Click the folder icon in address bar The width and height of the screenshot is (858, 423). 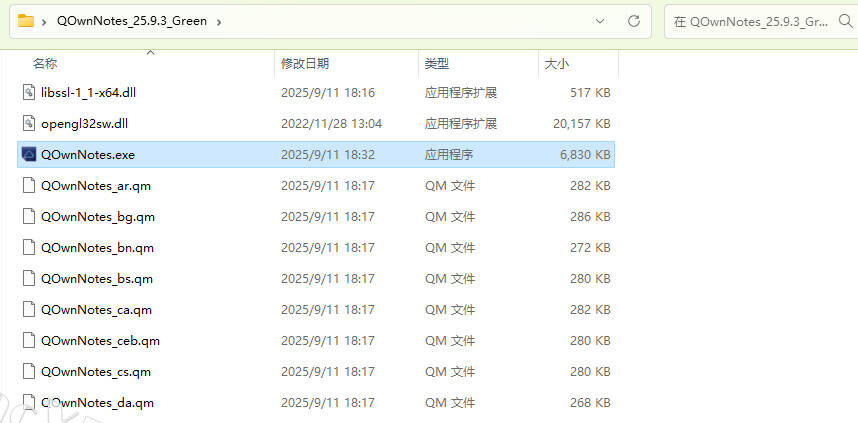click(26, 21)
